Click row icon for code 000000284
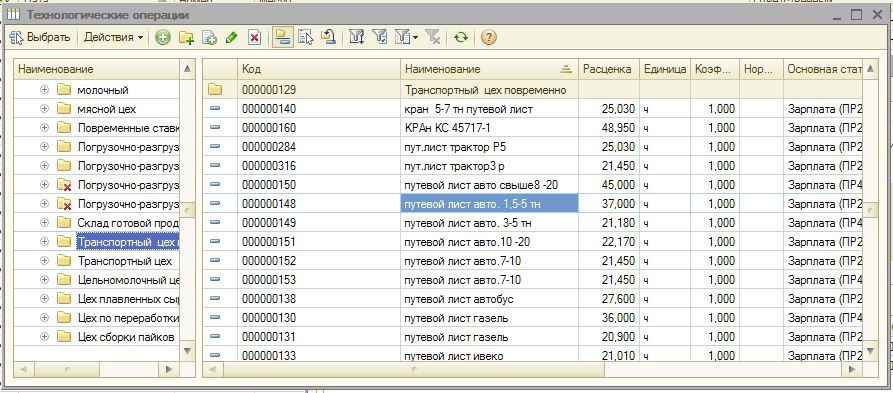893x393 pixels. click(215, 146)
